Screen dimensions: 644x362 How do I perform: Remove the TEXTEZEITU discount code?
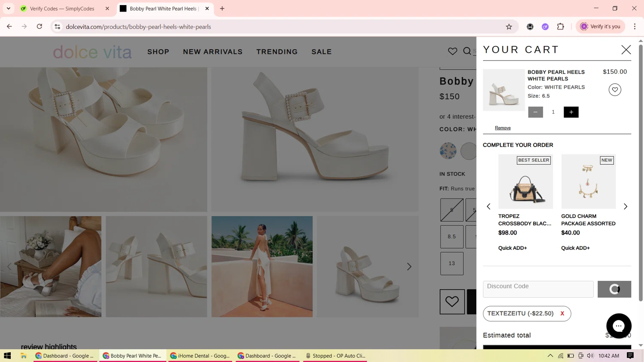(562, 314)
